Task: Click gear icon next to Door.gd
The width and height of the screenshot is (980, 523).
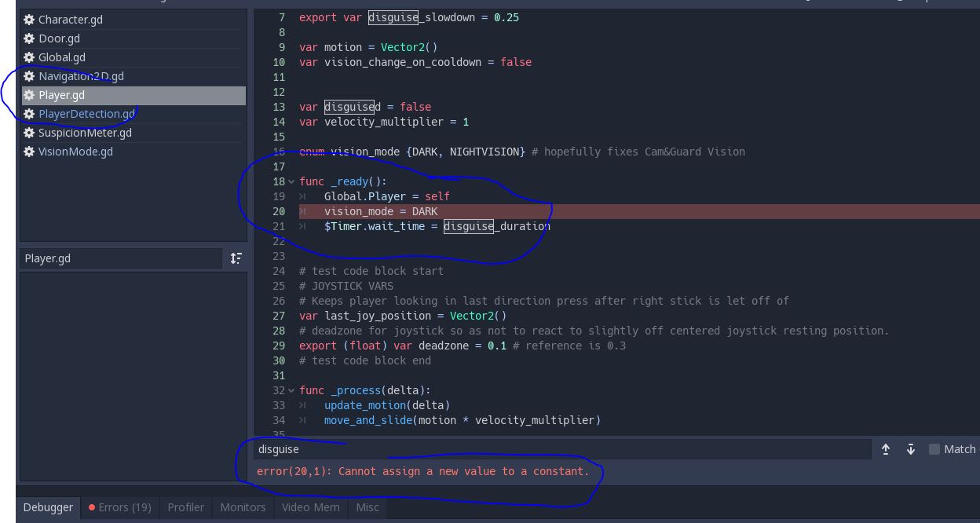Action: click(29, 38)
